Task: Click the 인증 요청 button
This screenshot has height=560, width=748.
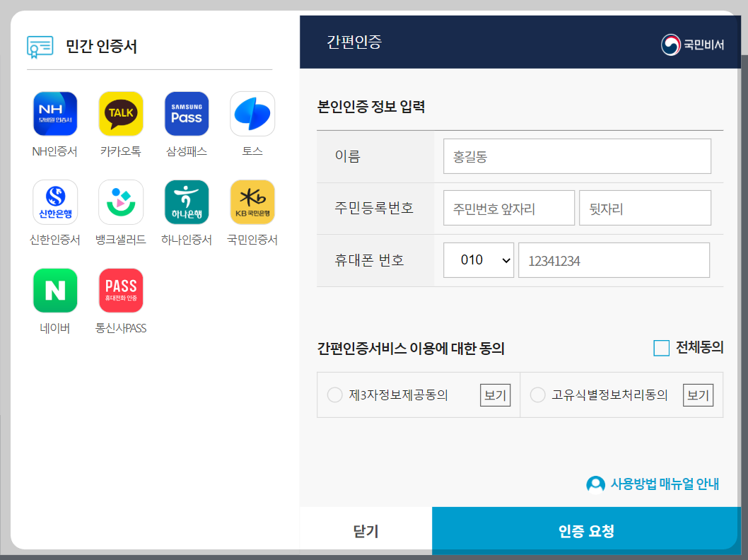Action: pos(586,531)
